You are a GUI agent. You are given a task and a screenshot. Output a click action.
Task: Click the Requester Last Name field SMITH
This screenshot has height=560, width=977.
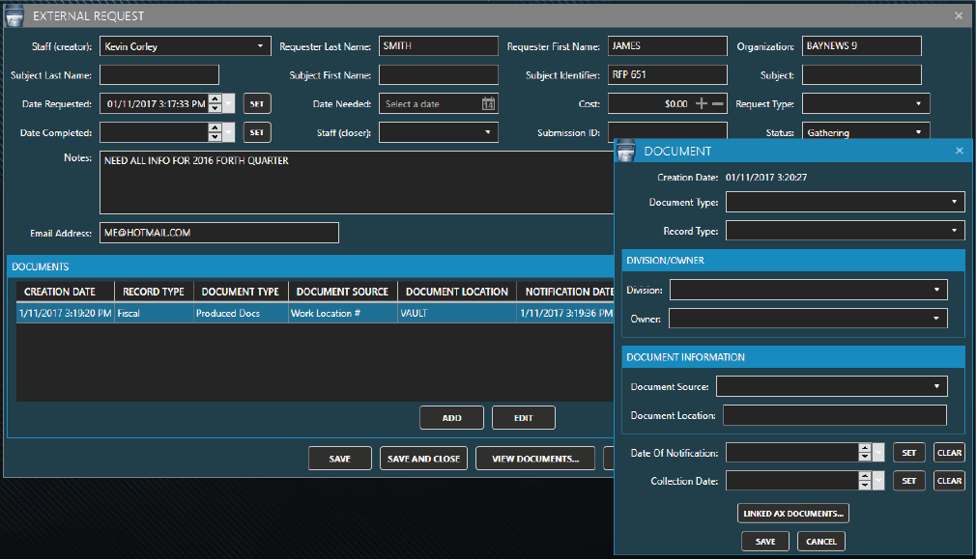(x=439, y=46)
